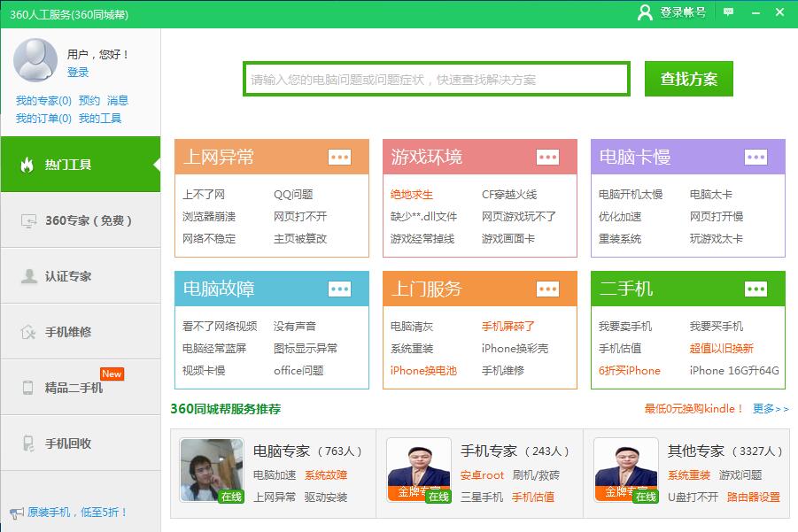
Task: Open more options for 上门服务 card
Action: coord(547,289)
